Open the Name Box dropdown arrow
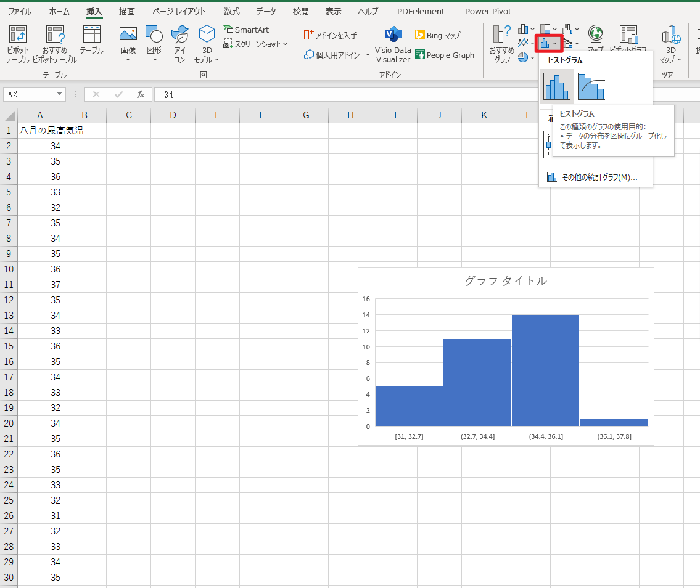The image size is (700, 588). coord(60,94)
